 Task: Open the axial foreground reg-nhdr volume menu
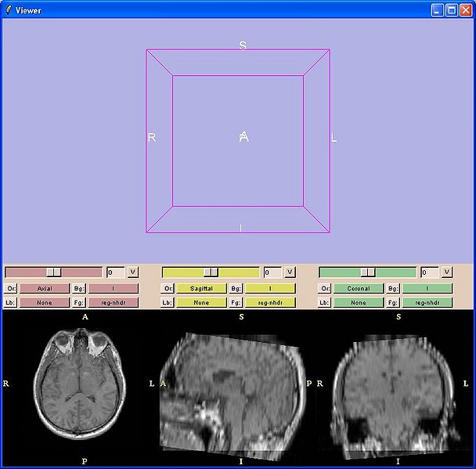pyautogui.click(x=114, y=302)
